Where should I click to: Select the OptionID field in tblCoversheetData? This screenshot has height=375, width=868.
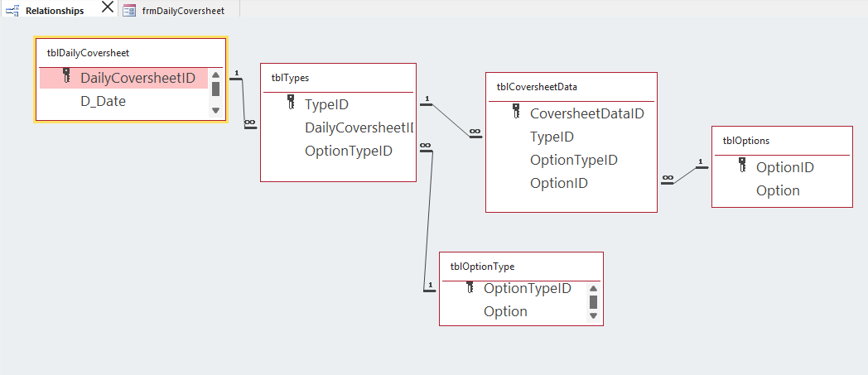coord(559,183)
